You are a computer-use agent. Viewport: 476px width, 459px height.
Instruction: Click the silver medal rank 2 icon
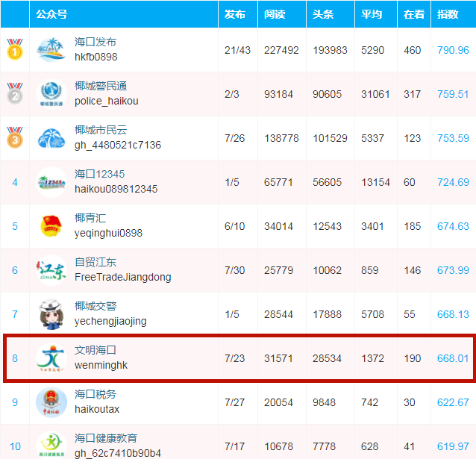tap(15, 93)
